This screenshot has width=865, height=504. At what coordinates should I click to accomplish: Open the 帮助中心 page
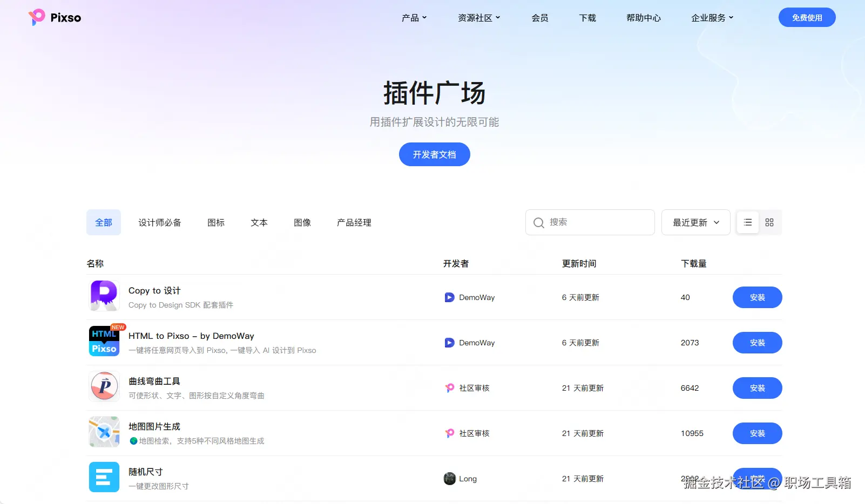pyautogui.click(x=644, y=18)
